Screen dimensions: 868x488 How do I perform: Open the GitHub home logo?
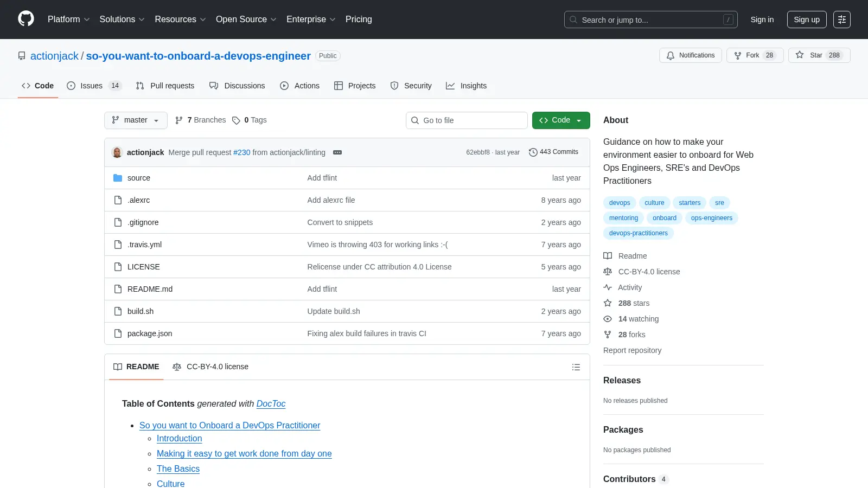coord(26,19)
